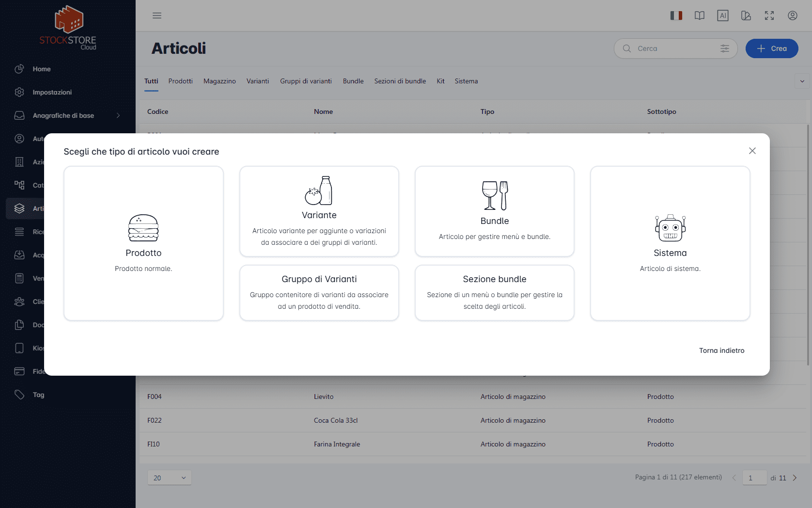812x508 pixels.
Task: Open the Italian flag language selector
Action: click(x=676, y=16)
